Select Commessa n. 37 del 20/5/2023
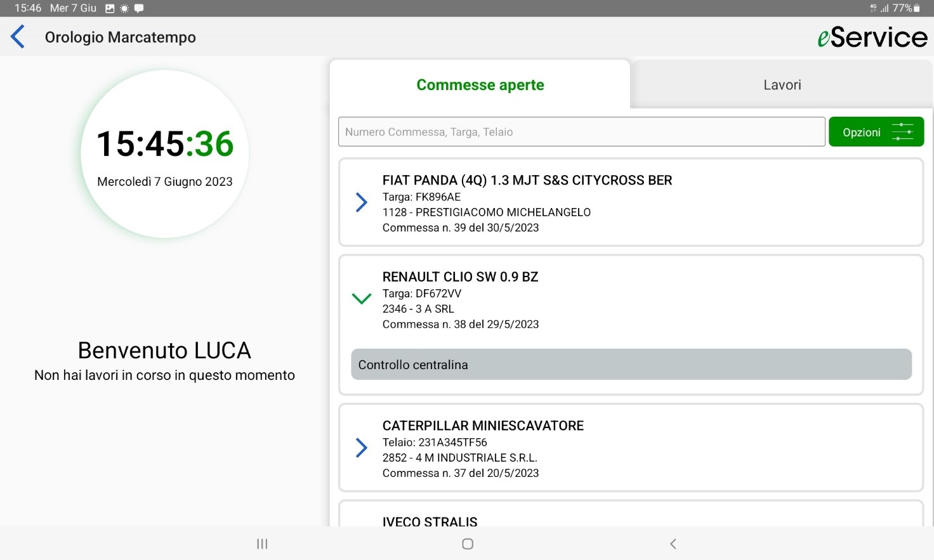This screenshot has height=560, width=934. pos(461,473)
